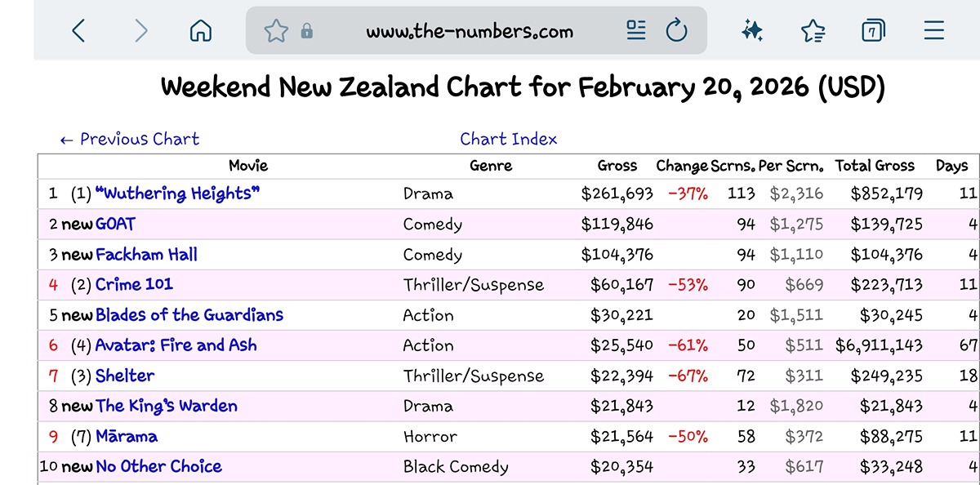Go to the Previous Chart link
This screenshot has width=980, height=485.
[x=130, y=139]
